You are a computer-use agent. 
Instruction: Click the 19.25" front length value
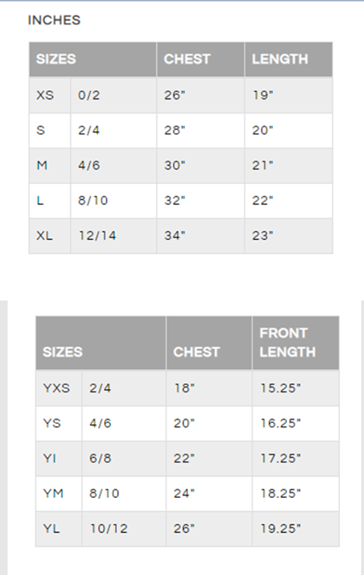[280, 529]
